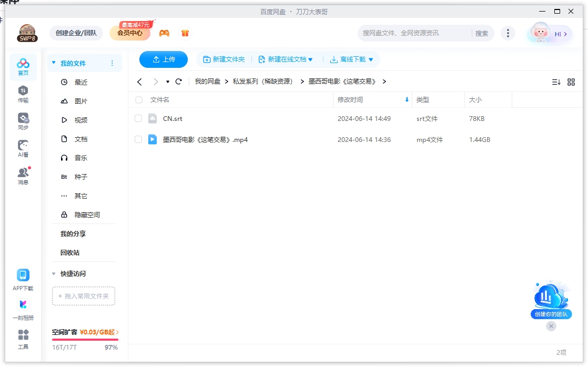The image size is (588, 367).
Task: Open the 首页 home icon in sidebar
Action: click(x=23, y=67)
